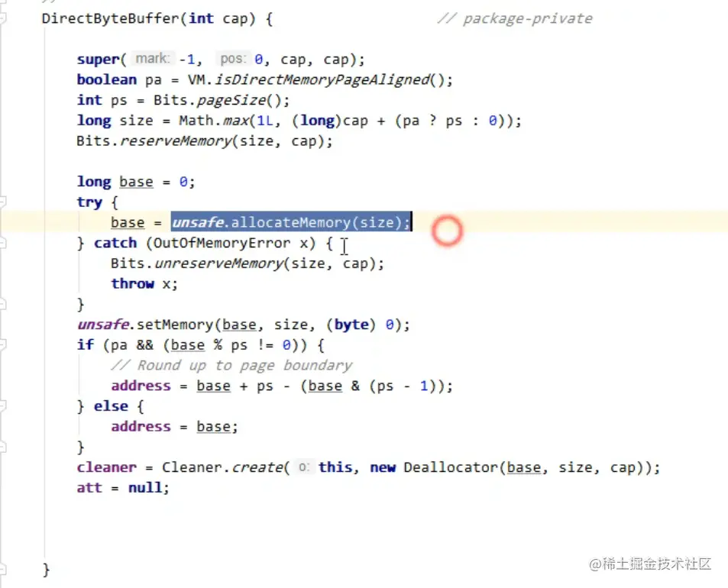The image size is (728, 588).
Task: Click 'address' in 'address = base;'
Action: [141, 427]
